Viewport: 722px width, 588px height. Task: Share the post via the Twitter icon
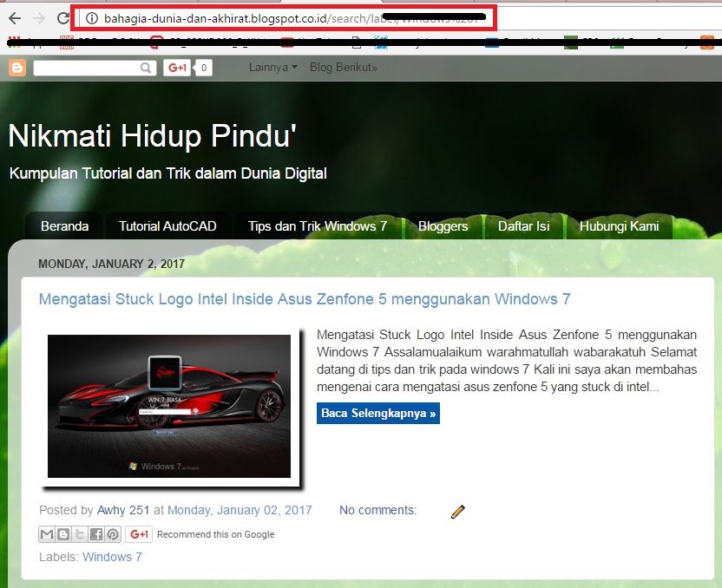tap(78, 534)
